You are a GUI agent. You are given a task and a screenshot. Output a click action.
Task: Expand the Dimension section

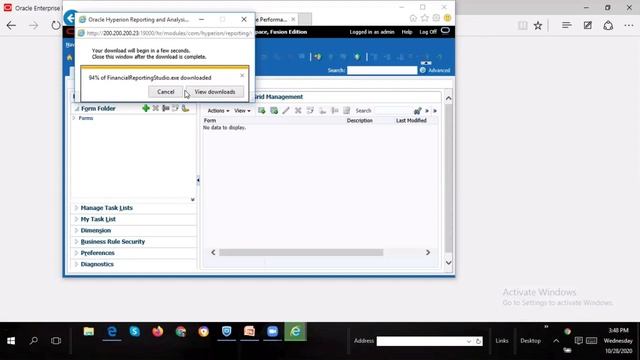[x=76, y=231]
